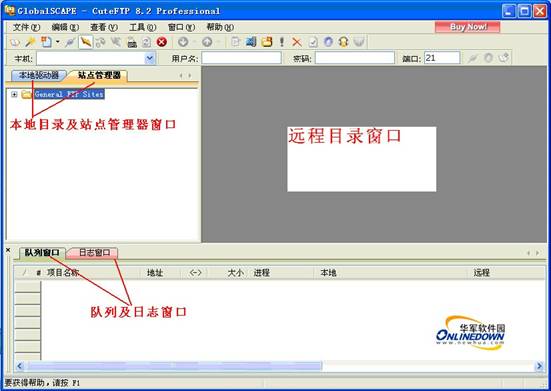Click the 端口 port field showing 21
The width and height of the screenshot is (551, 391).
tap(442, 58)
